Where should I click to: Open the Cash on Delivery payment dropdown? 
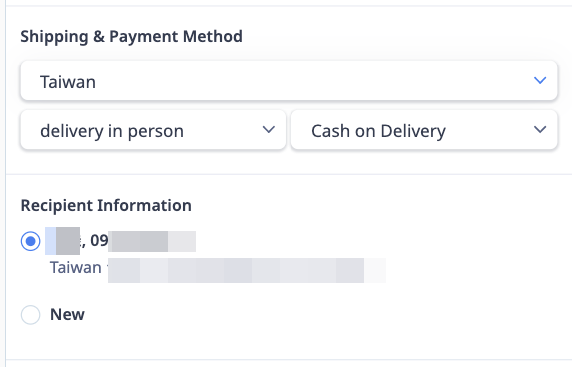[x=424, y=130]
